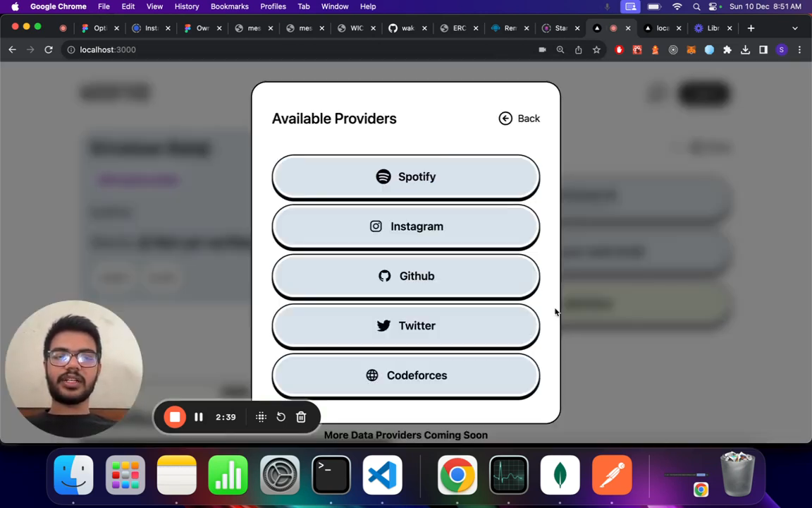This screenshot has height=508, width=812.
Task: Toggle the Chrome side panel
Action: [x=763, y=50]
